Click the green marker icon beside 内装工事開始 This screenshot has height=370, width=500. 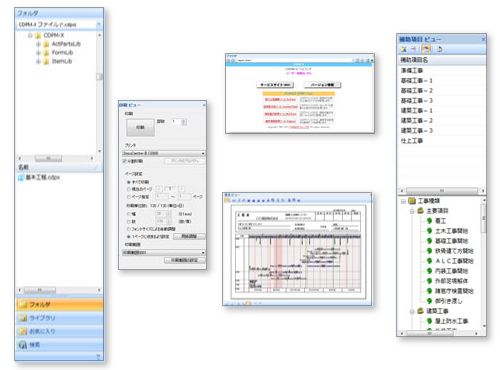pos(430,271)
